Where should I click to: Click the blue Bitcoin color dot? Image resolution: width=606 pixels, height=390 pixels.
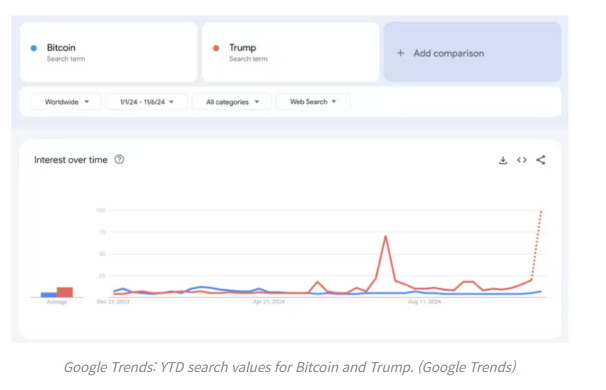point(34,48)
